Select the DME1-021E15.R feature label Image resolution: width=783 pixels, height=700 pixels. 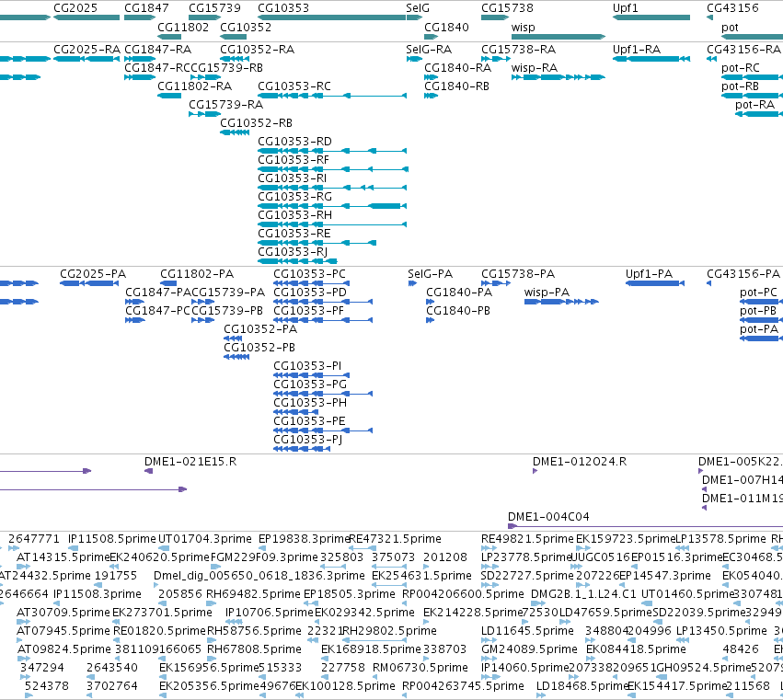point(190,462)
